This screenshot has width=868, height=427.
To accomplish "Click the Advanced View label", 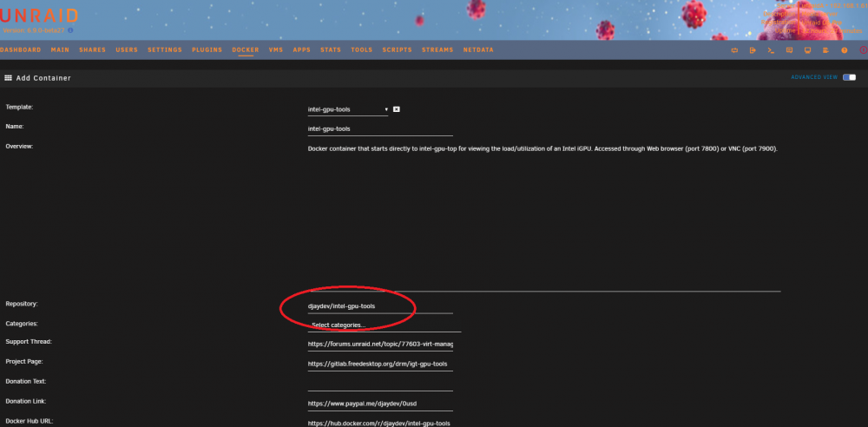I will pyautogui.click(x=814, y=77).
